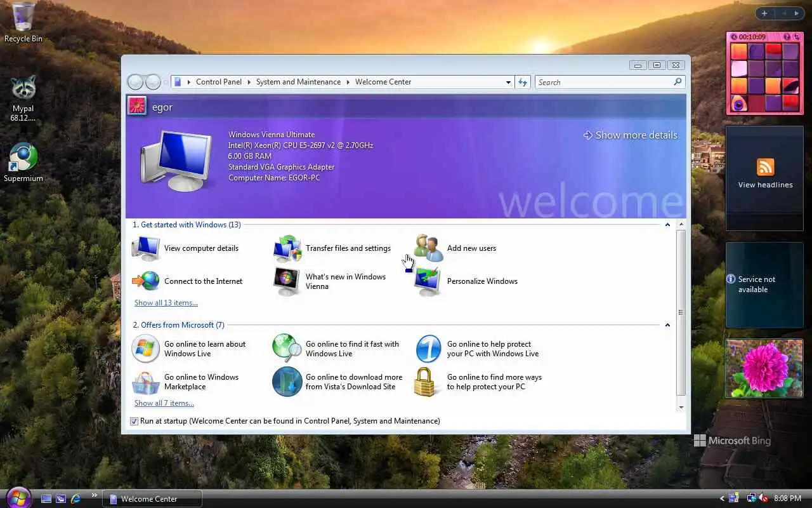Uncheck the Run at startup checkbox
812x508 pixels.
click(x=134, y=421)
